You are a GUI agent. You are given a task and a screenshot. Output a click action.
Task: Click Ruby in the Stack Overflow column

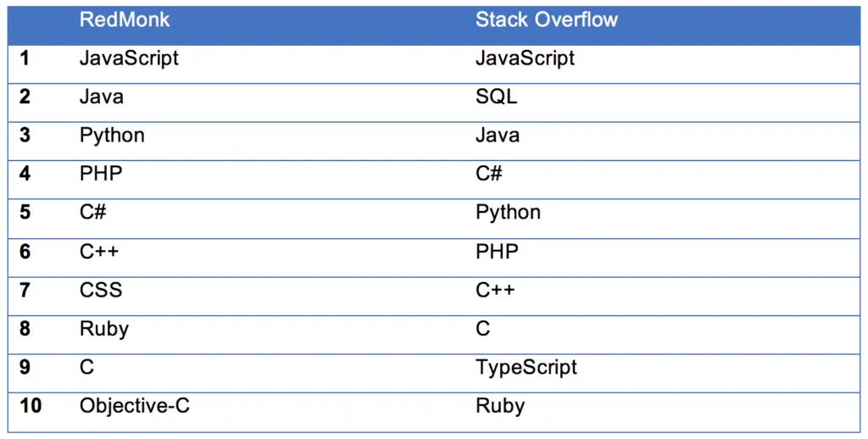(500, 406)
